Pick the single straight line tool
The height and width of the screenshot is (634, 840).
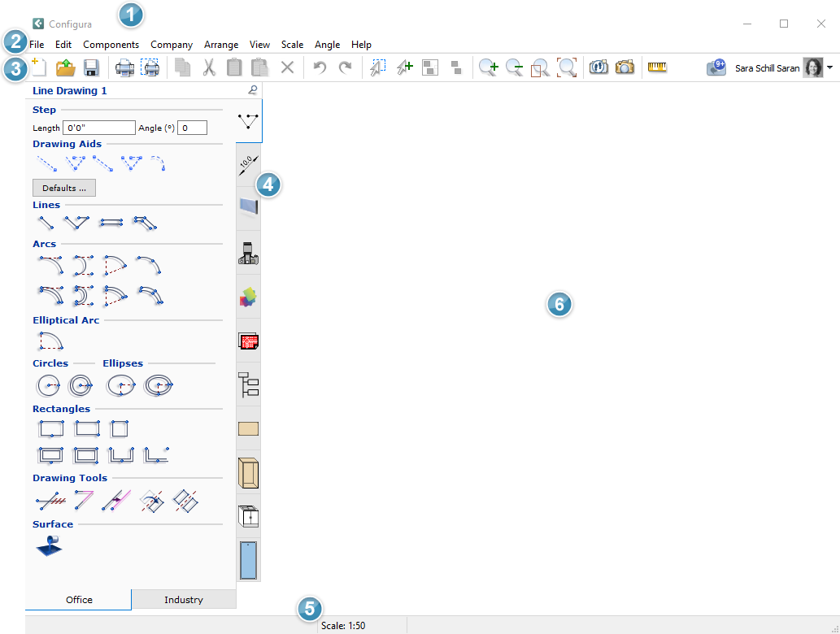pos(46,222)
